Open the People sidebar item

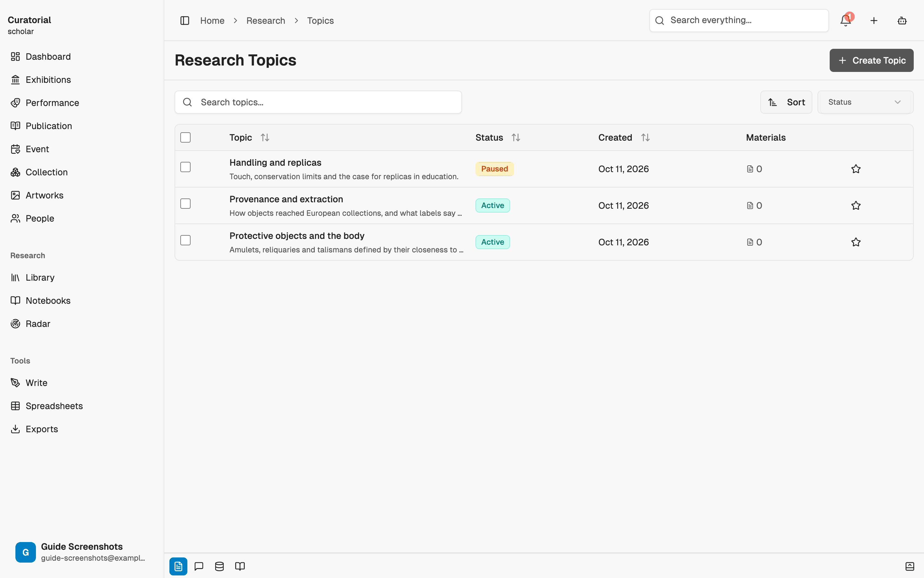click(82, 218)
